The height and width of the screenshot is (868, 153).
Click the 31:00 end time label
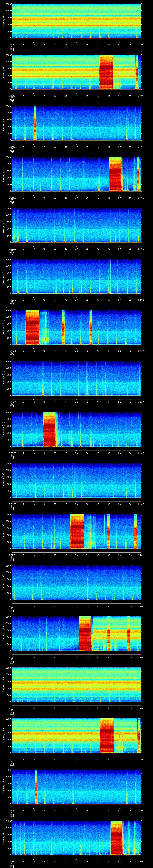[141, 453]
